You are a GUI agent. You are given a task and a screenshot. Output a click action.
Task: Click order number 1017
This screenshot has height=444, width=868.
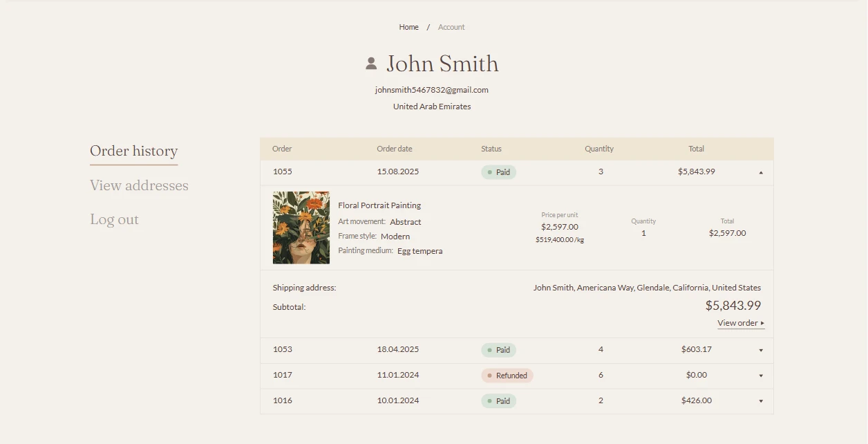[283, 375]
